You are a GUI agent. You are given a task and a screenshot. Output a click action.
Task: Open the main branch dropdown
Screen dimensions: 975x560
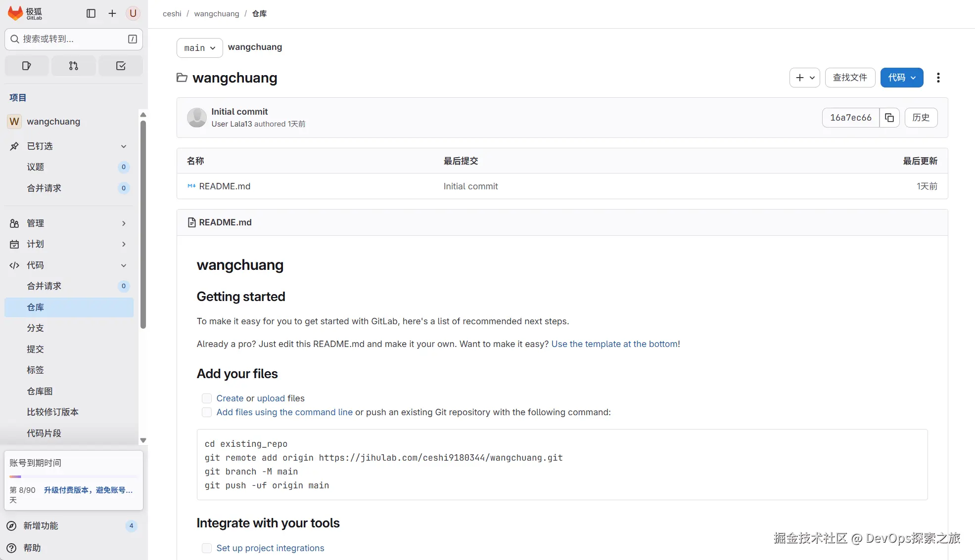[x=199, y=48]
